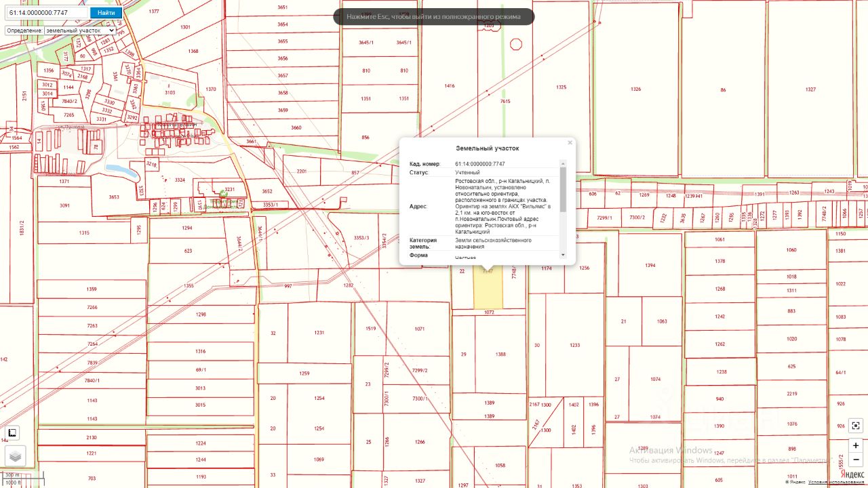This screenshot has width=868, height=488.
Task: Click parcel number 1221
Action: 92,453
